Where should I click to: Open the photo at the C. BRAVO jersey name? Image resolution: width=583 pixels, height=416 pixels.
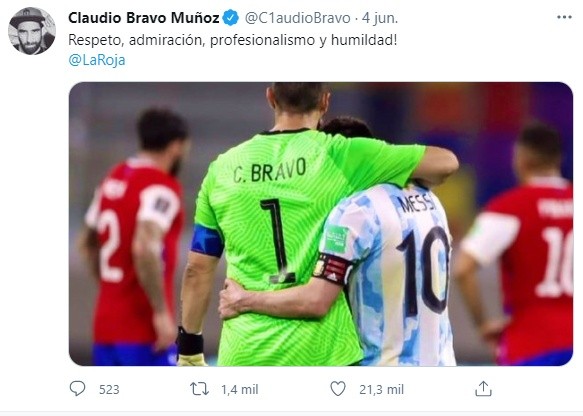click(x=270, y=170)
